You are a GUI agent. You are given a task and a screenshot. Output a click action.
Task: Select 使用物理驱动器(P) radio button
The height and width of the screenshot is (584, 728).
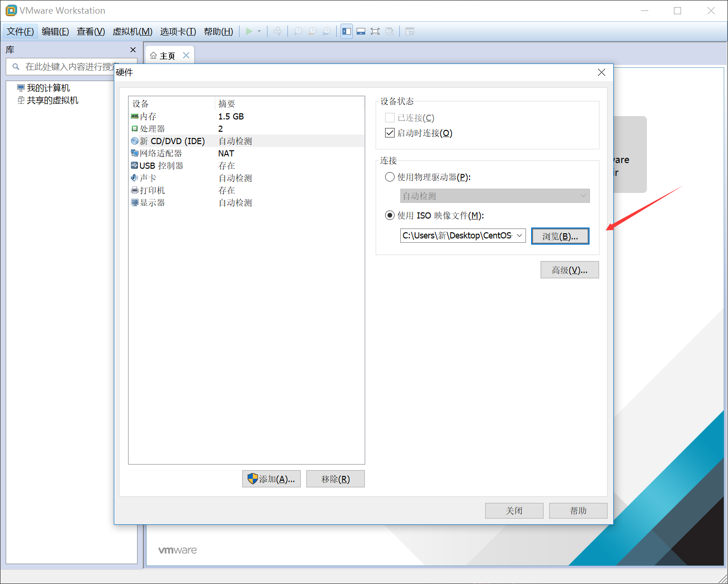click(390, 177)
